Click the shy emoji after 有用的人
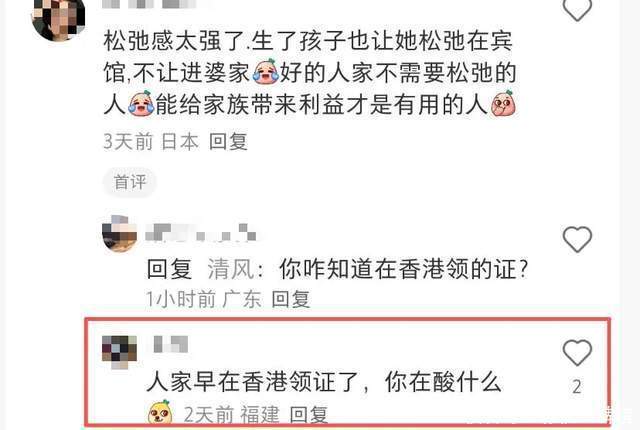Viewport: 640px width, 430px height. (x=503, y=103)
